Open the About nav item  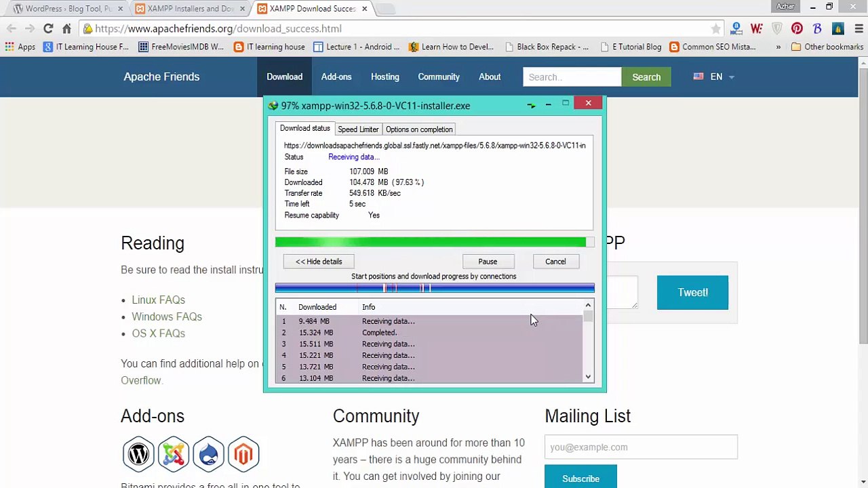pos(490,77)
